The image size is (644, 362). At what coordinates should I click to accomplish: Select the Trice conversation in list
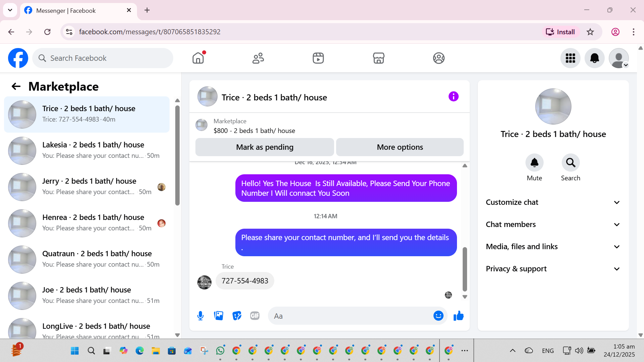pos(87,115)
